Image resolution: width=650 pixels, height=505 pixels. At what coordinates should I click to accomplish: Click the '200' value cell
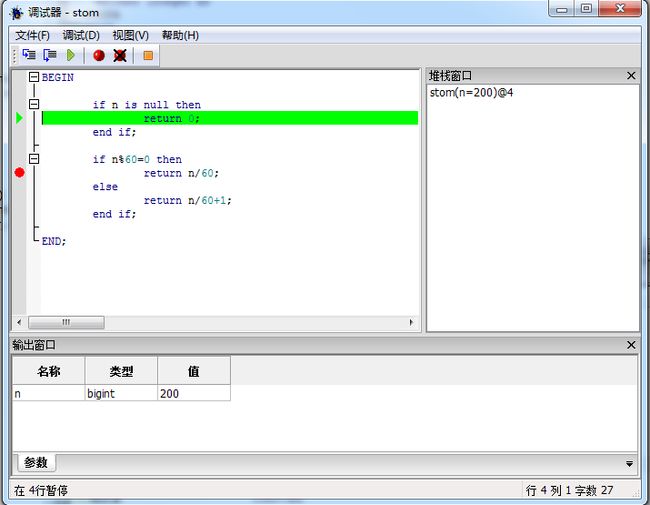tap(194, 393)
